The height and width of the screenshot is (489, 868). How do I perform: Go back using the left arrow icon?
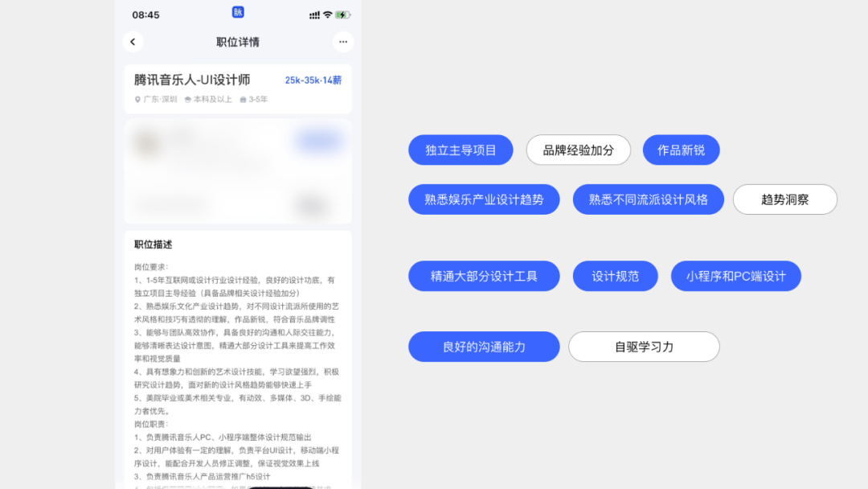[x=133, y=42]
